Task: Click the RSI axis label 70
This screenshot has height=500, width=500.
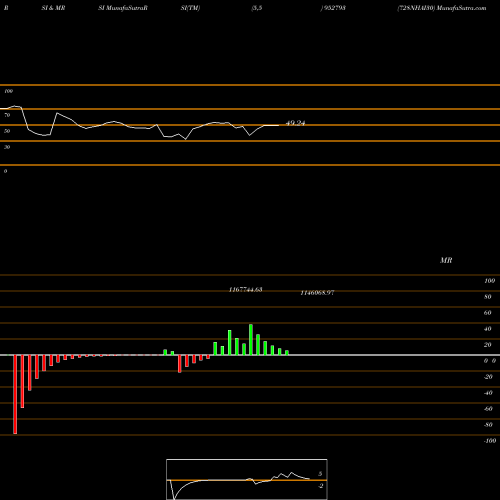Action: point(7,115)
